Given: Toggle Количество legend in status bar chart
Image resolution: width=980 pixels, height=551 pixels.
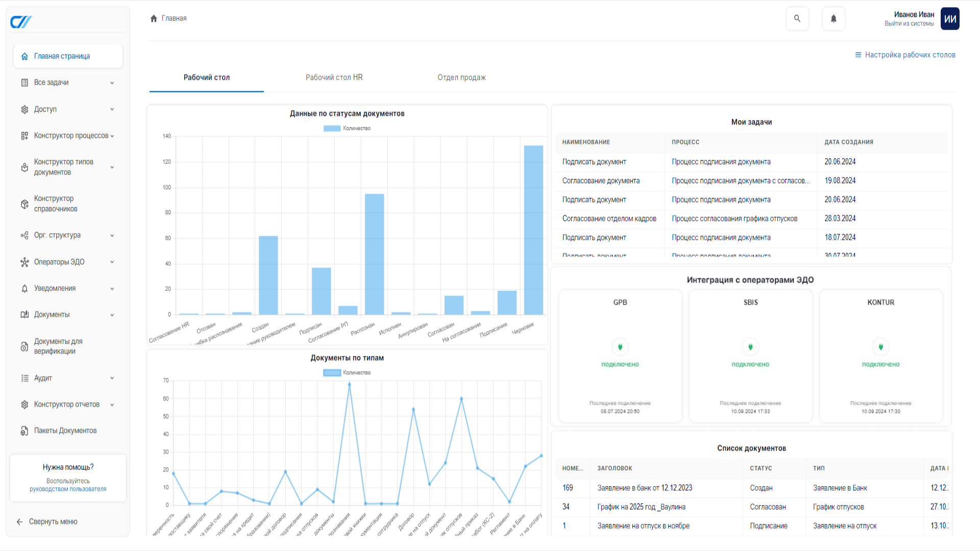Looking at the screenshot, I should coord(347,129).
